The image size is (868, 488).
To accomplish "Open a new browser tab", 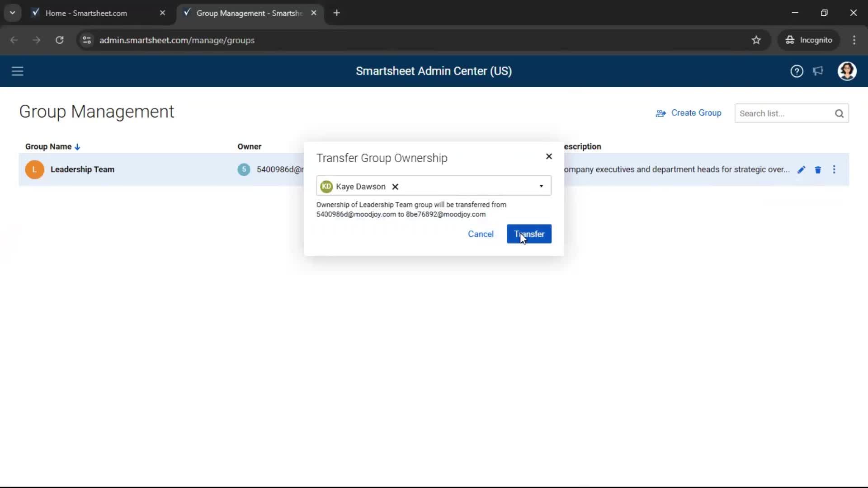I will tap(337, 13).
